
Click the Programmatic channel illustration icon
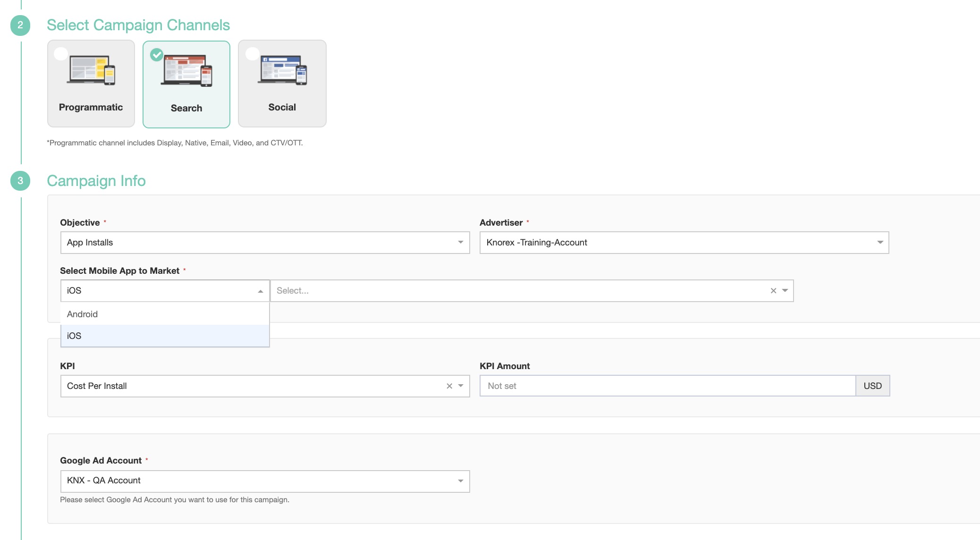[x=91, y=70]
